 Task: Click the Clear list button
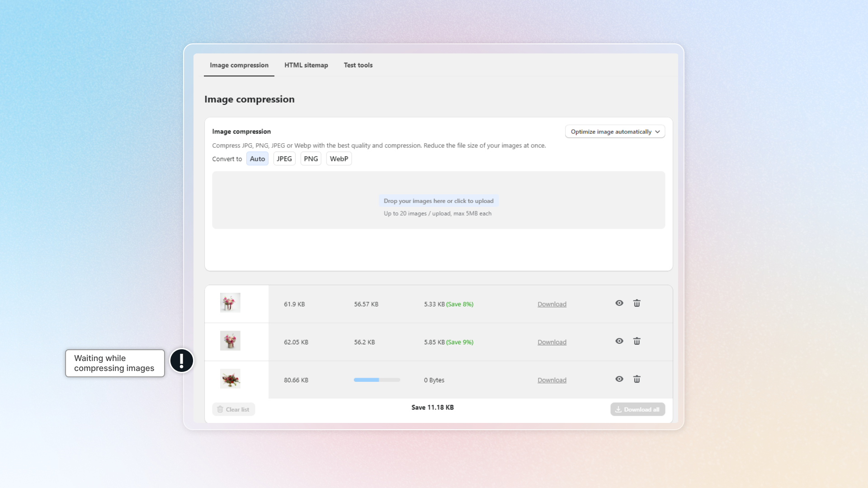pyautogui.click(x=233, y=409)
